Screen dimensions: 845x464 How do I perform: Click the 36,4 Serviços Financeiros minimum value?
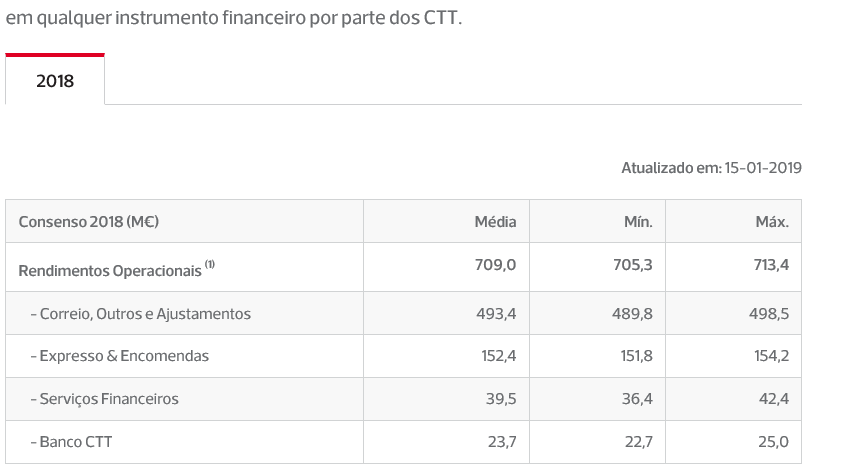[637, 399]
